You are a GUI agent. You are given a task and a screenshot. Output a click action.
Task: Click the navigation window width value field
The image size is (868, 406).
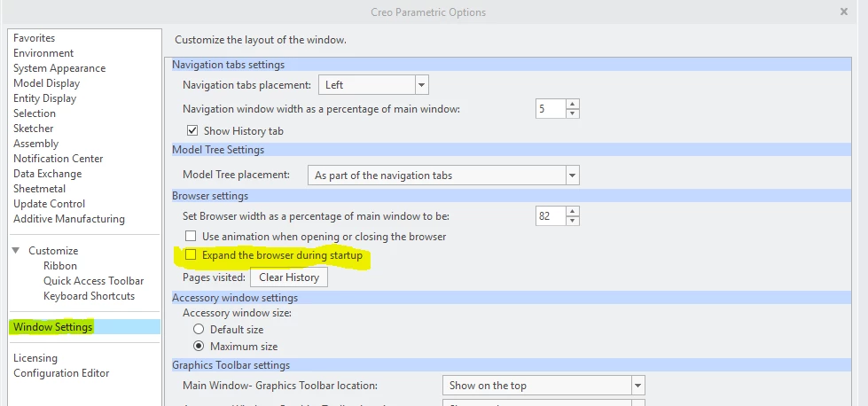551,108
